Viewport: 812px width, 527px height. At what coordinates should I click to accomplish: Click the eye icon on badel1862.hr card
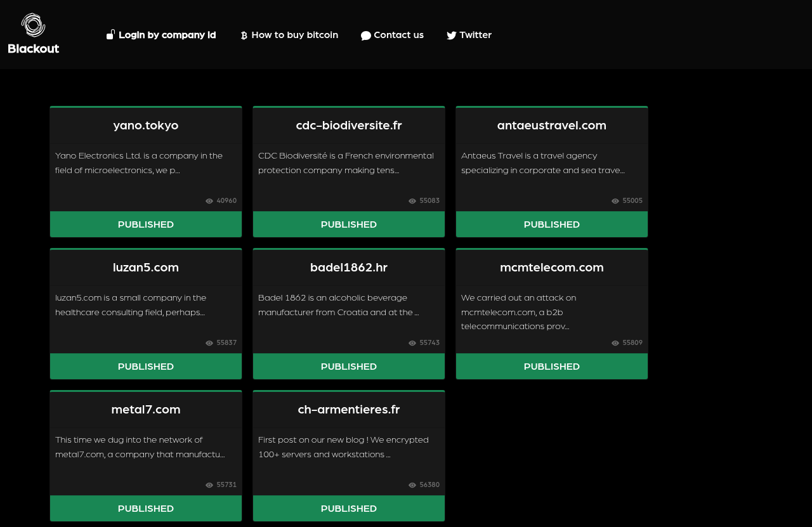tap(412, 343)
